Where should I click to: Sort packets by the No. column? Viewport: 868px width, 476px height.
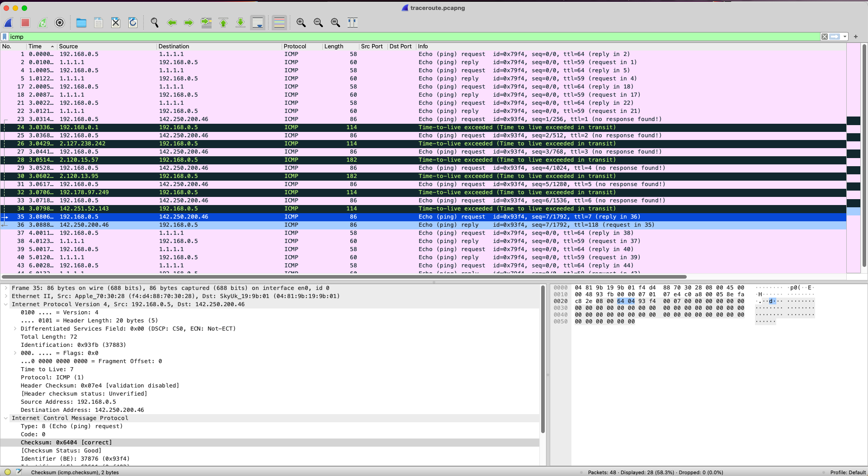13,46
